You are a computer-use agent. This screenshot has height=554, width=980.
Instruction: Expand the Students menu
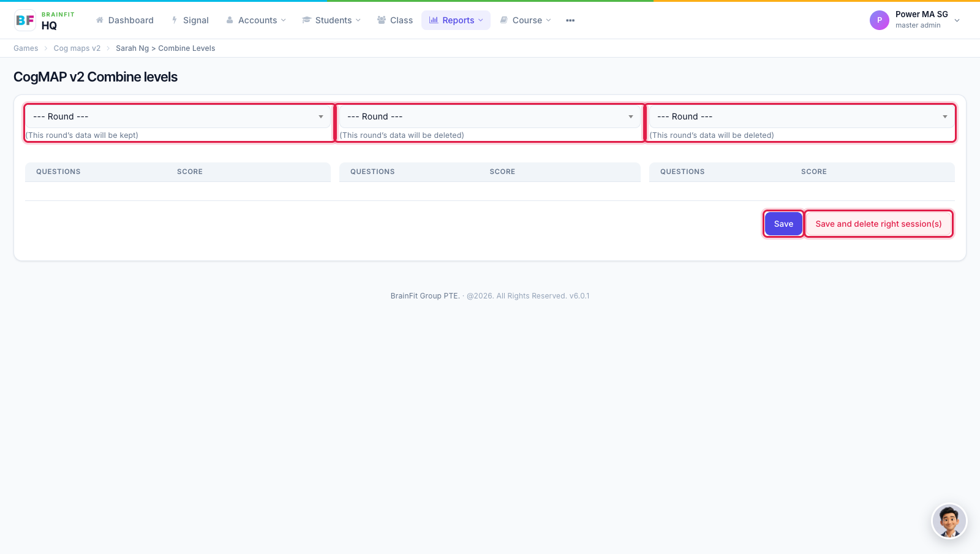tap(331, 20)
